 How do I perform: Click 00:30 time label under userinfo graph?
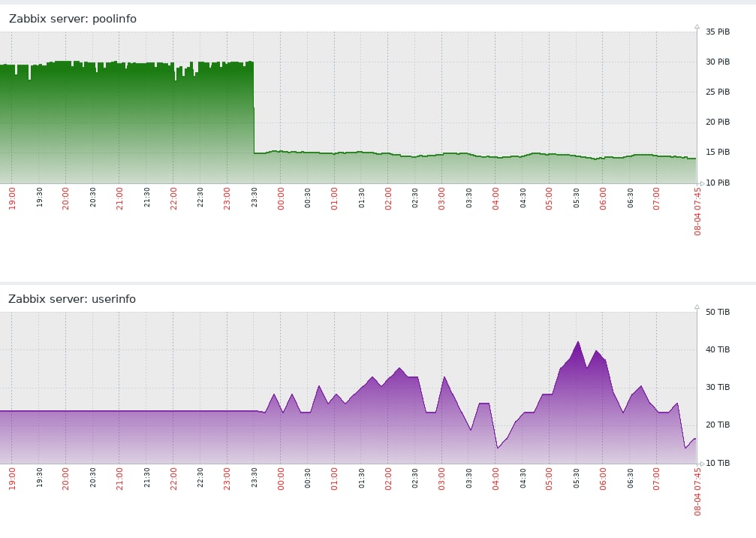point(308,478)
